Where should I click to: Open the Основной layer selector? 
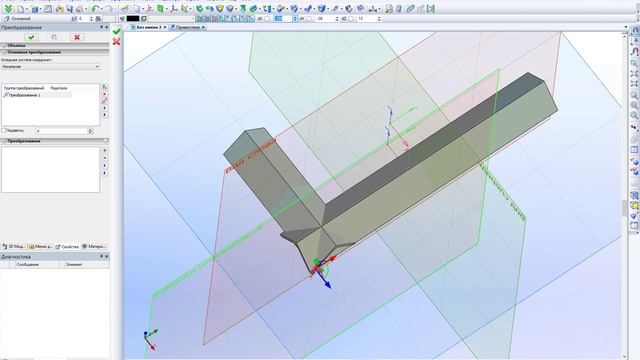pyautogui.click(x=36, y=19)
